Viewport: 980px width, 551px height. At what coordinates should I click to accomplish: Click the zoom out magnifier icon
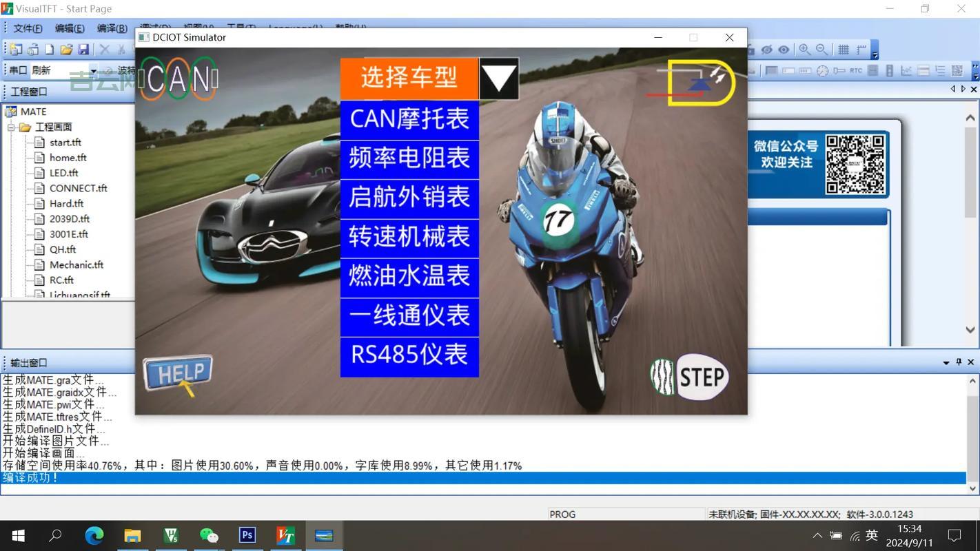click(821, 50)
